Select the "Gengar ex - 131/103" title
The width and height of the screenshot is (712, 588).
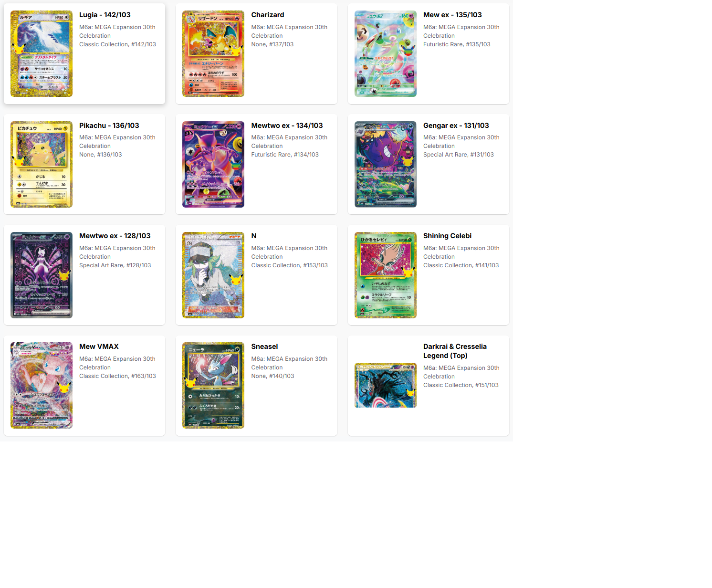coord(456,126)
